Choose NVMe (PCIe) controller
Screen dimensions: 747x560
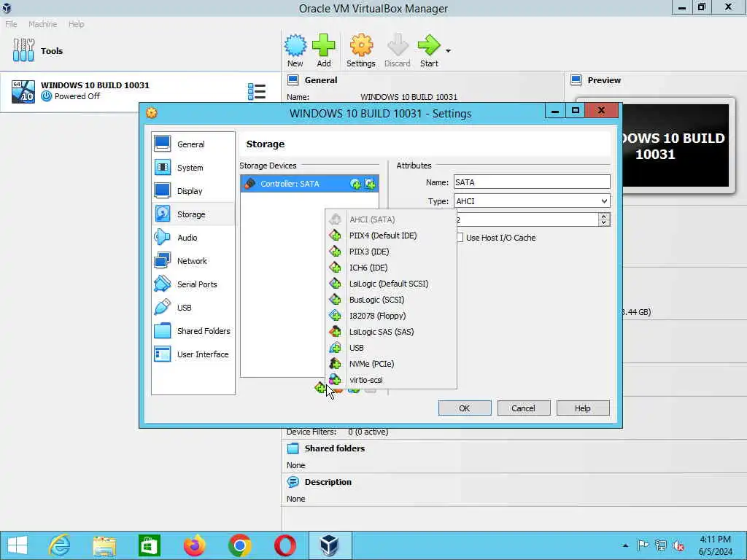click(x=391, y=364)
